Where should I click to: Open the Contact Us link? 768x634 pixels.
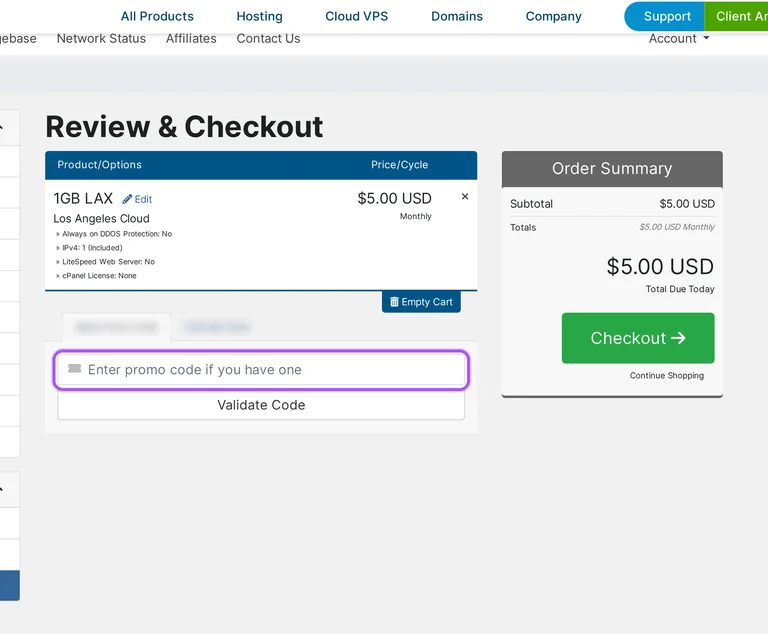pos(268,38)
